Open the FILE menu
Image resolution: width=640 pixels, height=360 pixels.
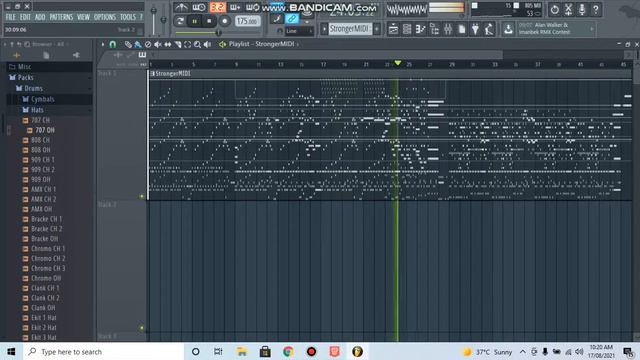coord(11,17)
